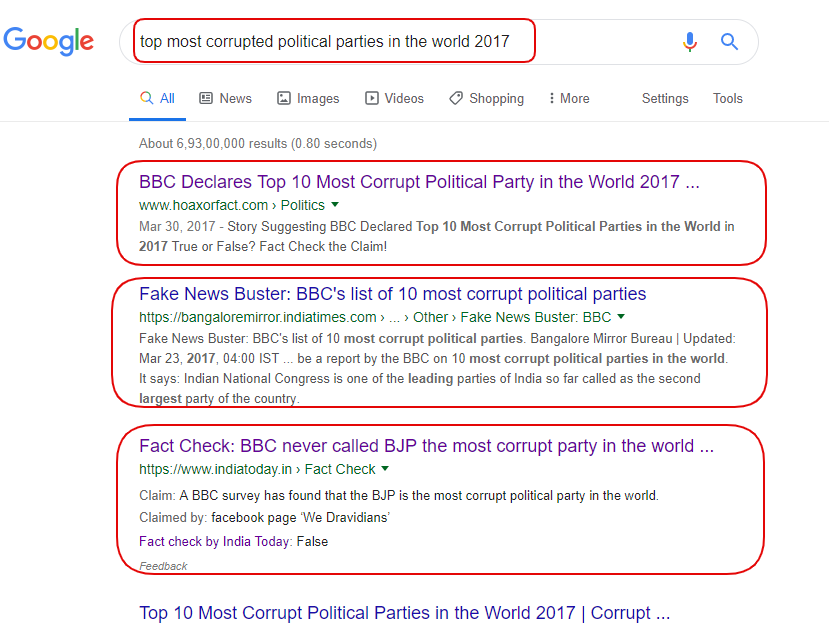Screen dimensions: 829x624
Task: Click the Shopping tag icon
Action: click(x=456, y=98)
